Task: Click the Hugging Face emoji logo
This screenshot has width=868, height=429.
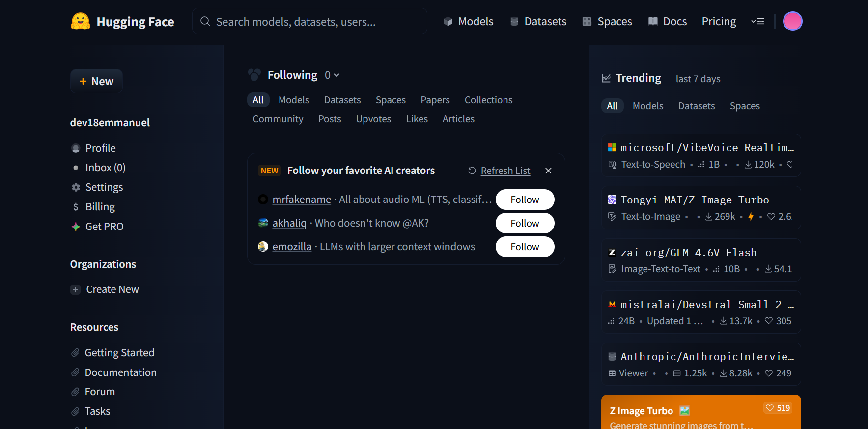Action: pos(81,21)
